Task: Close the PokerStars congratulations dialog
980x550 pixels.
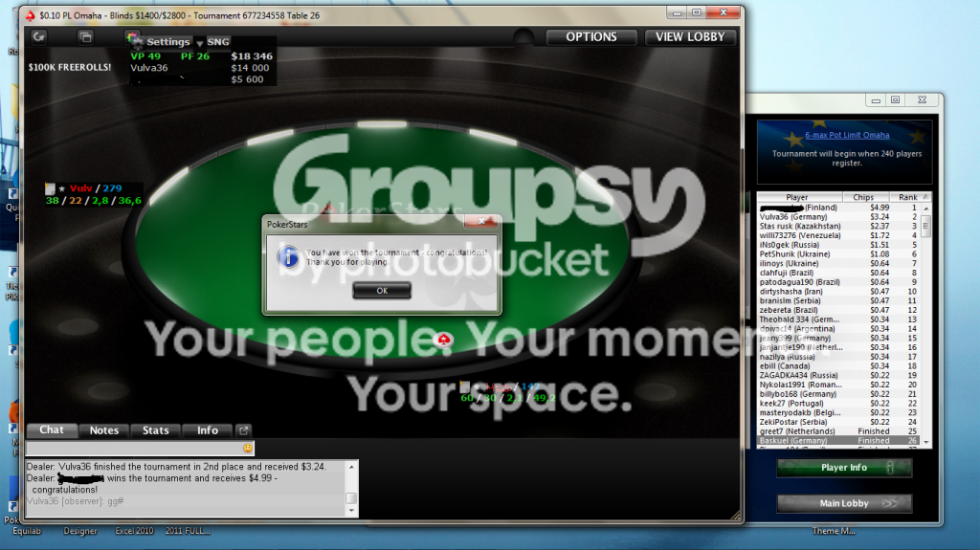Action: (x=481, y=221)
